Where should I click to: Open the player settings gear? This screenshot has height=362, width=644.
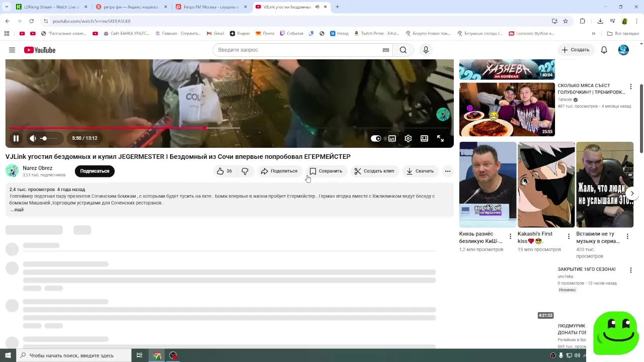pyautogui.click(x=408, y=138)
